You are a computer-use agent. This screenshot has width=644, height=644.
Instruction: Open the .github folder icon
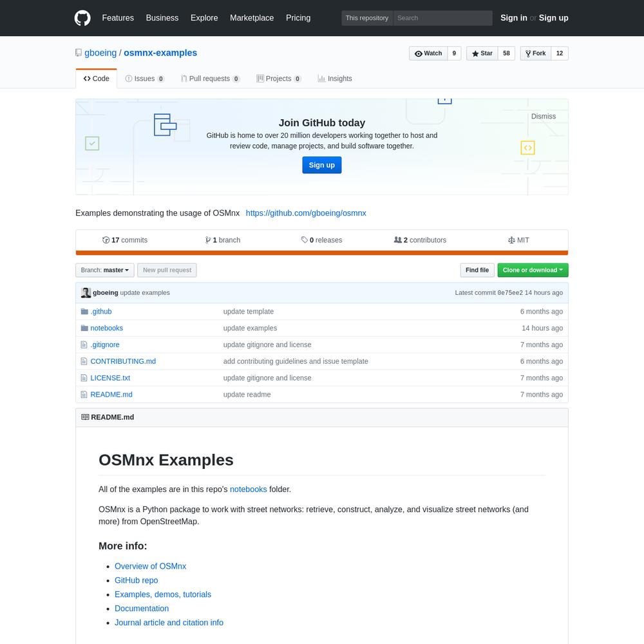(x=84, y=311)
